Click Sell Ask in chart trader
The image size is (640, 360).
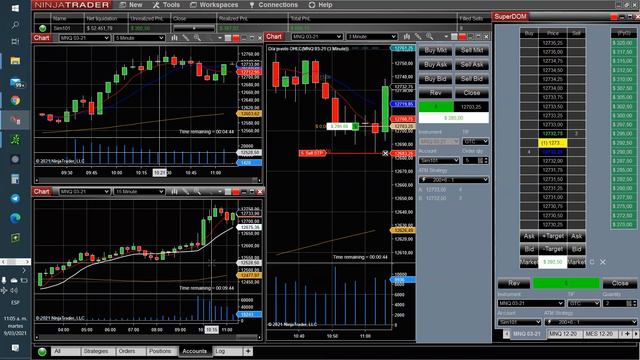point(472,65)
